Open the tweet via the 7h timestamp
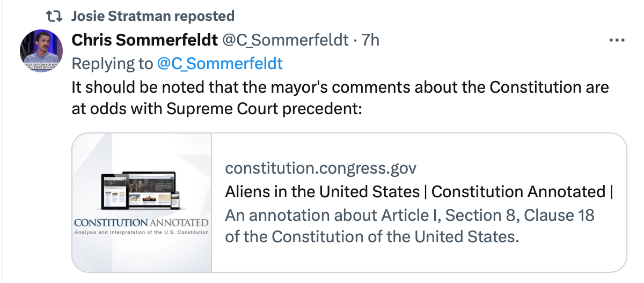The height and width of the screenshot is (283, 644). coord(371,40)
